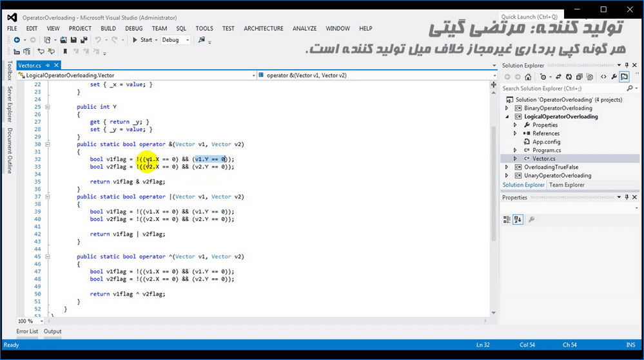The width and height of the screenshot is (644, 360).
Task: Expand the References node
Action: coord(516,133)
